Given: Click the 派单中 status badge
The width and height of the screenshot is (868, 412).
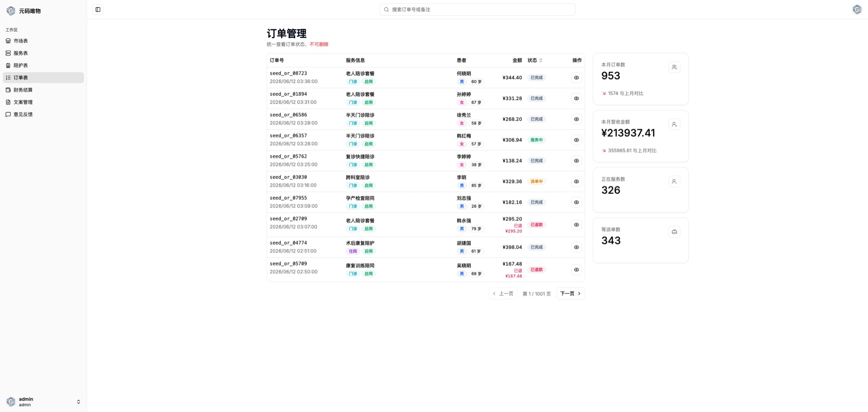Looking at the screenshot, I should (536, 182).
